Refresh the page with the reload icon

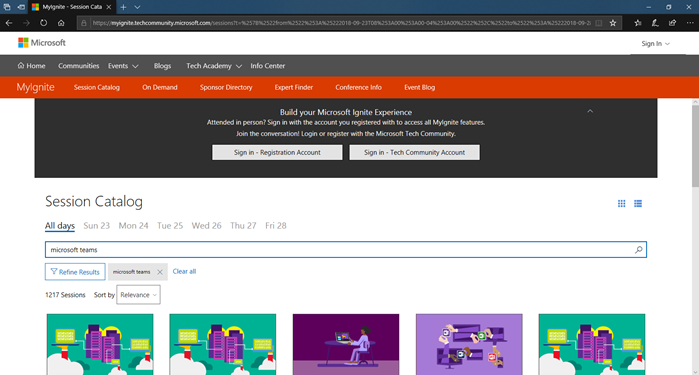pyautogui.click(x=43, y=23)
